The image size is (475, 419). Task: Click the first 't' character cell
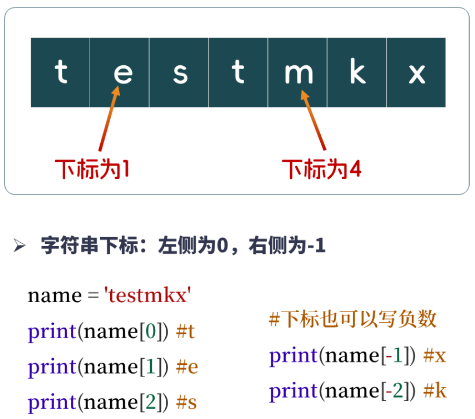click(x=60, y=72)
